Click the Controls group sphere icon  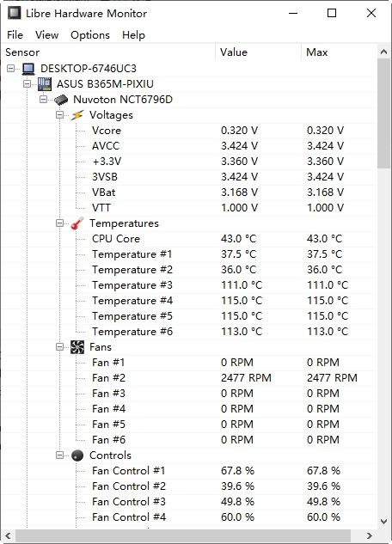point(77,455)
